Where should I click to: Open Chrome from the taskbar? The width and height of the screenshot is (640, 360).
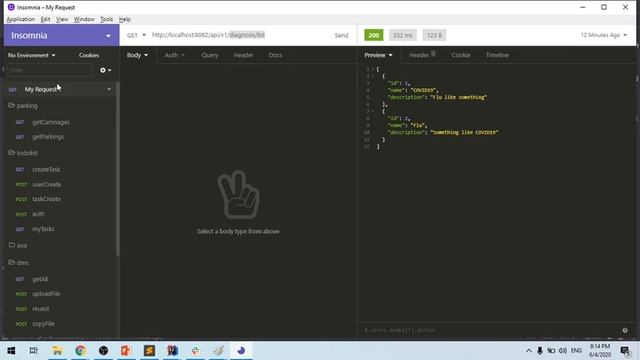tap(80, 351)
